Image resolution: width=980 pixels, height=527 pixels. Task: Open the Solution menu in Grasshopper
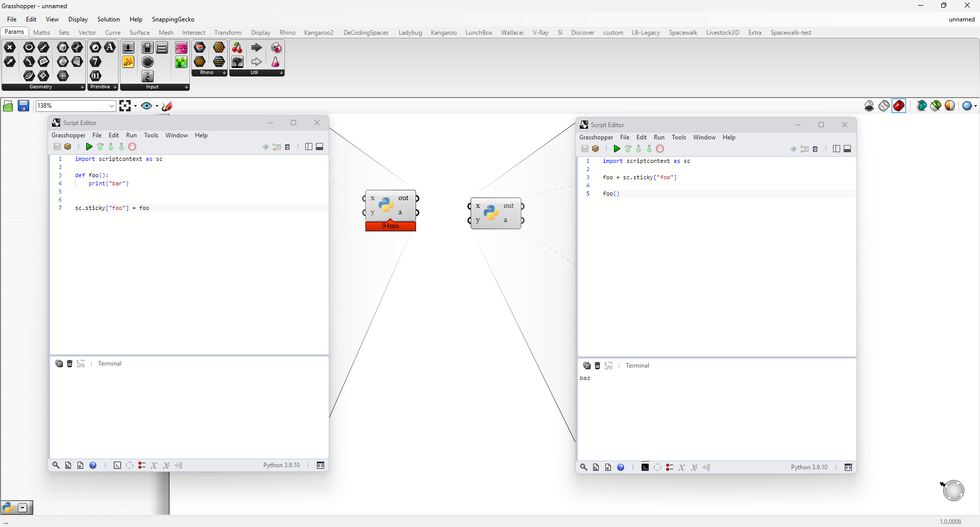coord(109,19)
